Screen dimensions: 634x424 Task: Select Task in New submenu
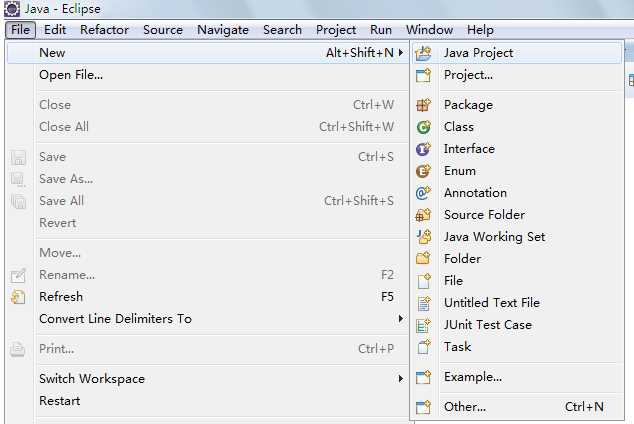pos(517,346)
